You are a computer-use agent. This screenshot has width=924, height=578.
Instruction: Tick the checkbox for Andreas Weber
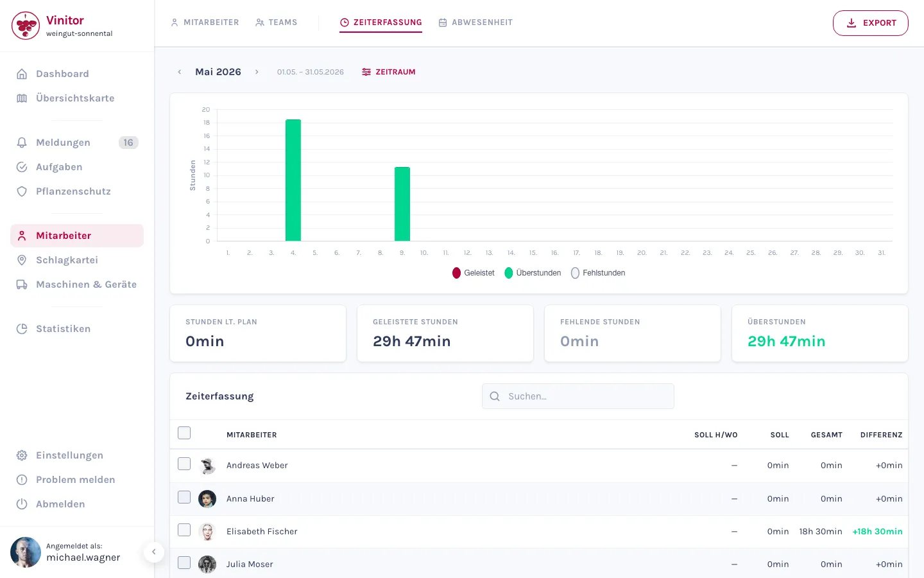tap(184, 464)
